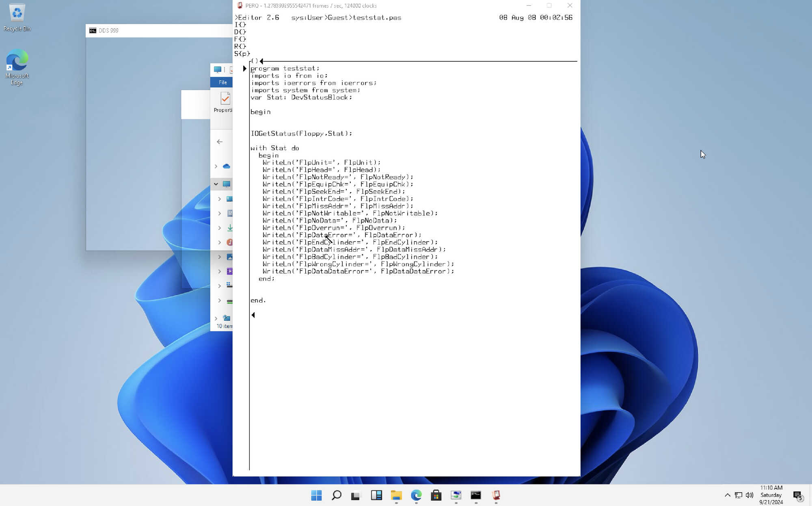Open Microsoft Store from the taskbar

point(436,495)
